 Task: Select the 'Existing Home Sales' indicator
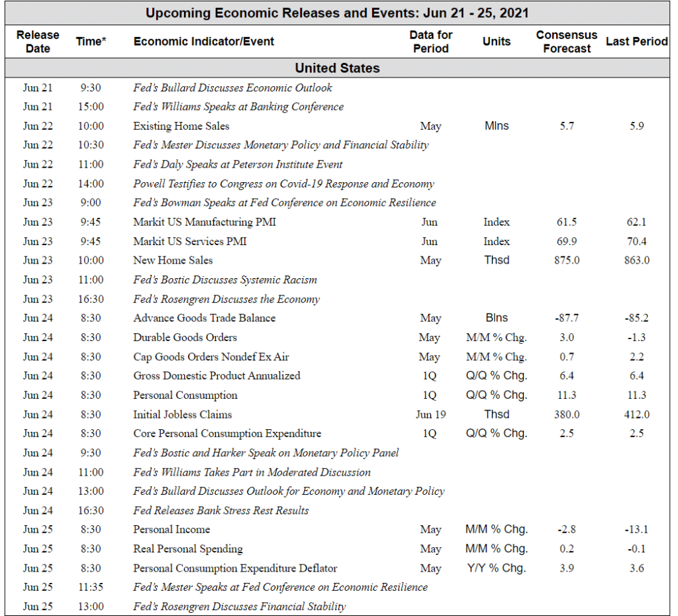pos(181,126)
